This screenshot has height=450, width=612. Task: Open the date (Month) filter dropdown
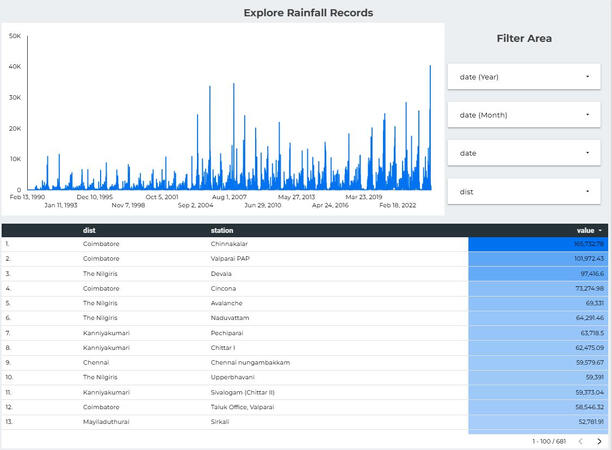[524, 115]
